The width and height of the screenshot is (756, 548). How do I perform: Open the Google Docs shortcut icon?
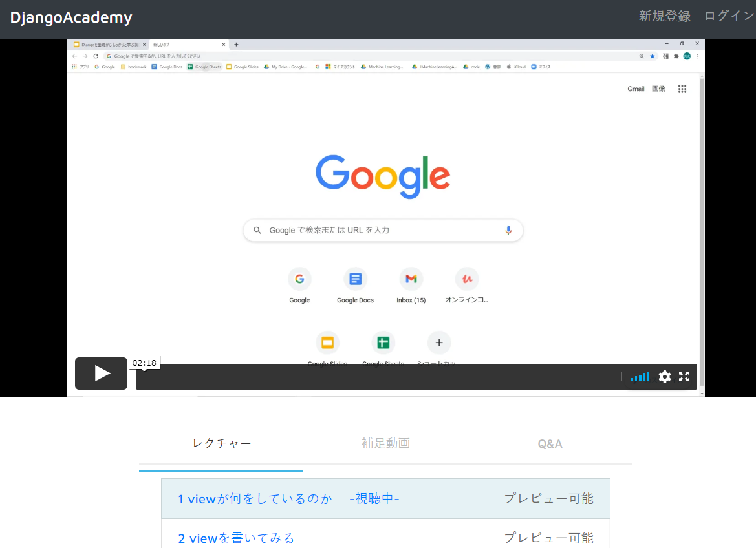[355, 278]
